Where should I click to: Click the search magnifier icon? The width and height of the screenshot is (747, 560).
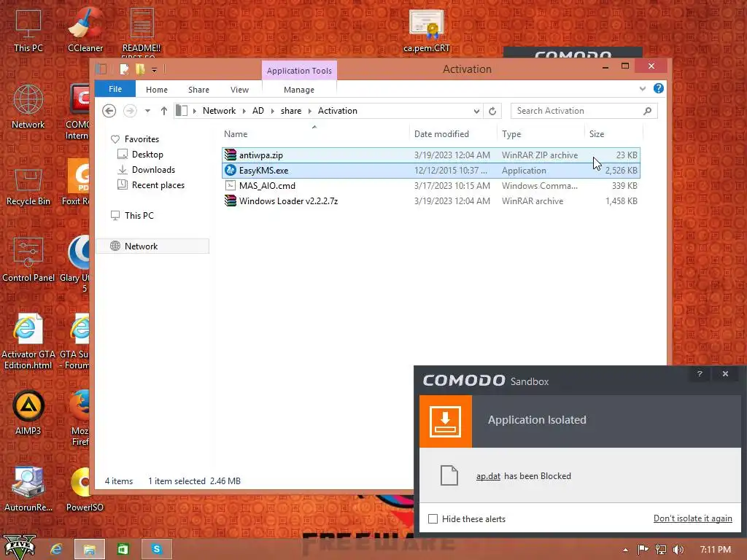[647, 111]
